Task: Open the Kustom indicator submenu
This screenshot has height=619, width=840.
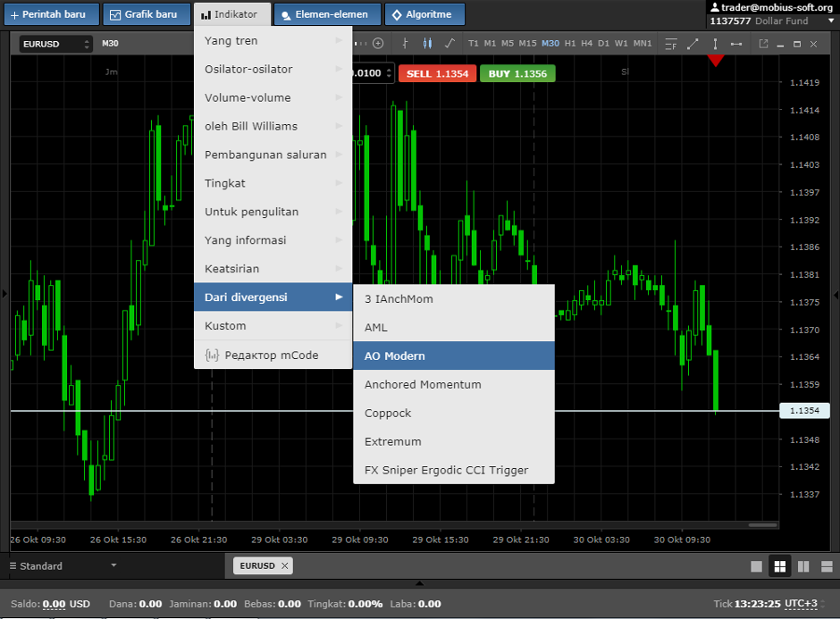Action: tap(273, 325)
